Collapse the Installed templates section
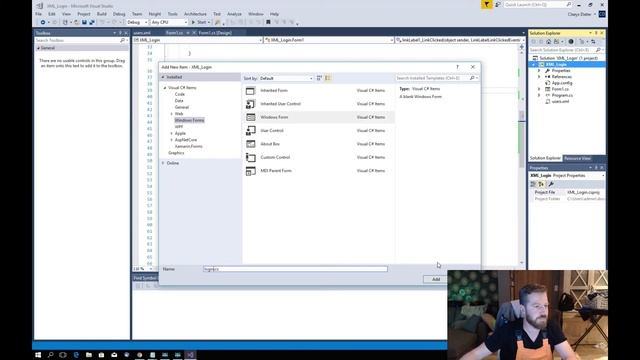The image size is (640, 360). pyautogui.click(x=163, y=77)
